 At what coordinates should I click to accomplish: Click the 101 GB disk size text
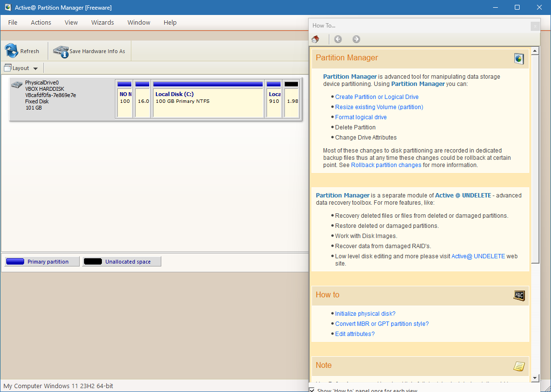pyautogui.click(x=34, y=108)
